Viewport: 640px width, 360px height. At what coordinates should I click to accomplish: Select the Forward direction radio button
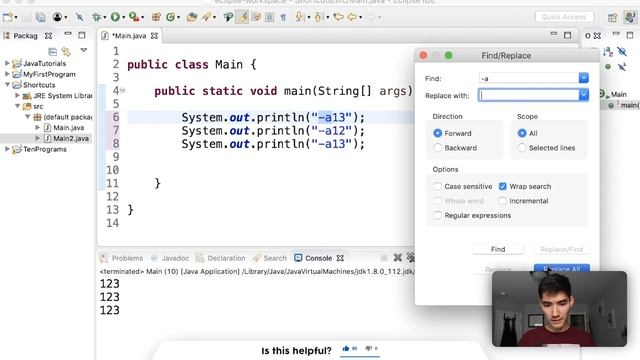[x=438, y=133]
